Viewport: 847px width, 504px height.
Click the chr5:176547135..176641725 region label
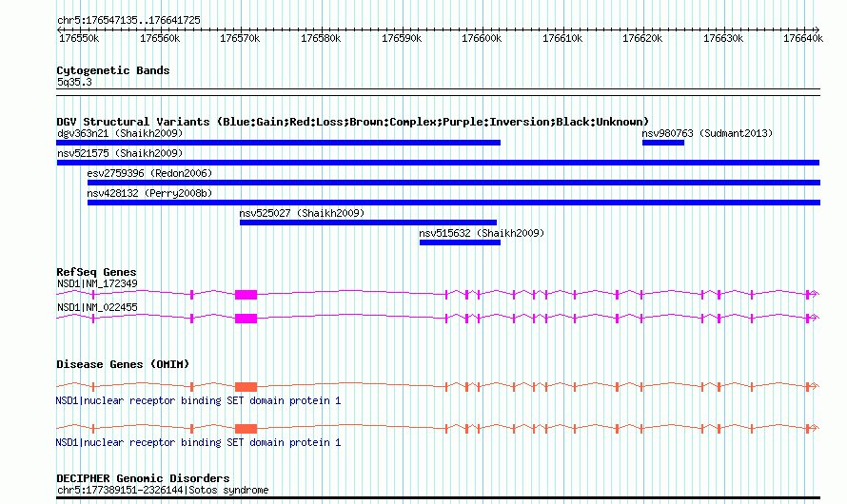pyautogui.click(x=128, y=21)
